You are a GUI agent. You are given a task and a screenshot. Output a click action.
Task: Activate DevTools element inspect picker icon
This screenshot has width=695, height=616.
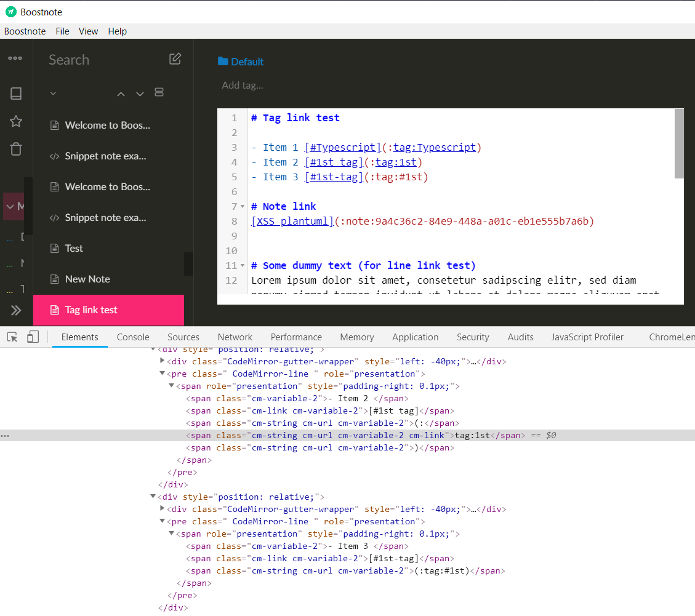pos(12,337)
